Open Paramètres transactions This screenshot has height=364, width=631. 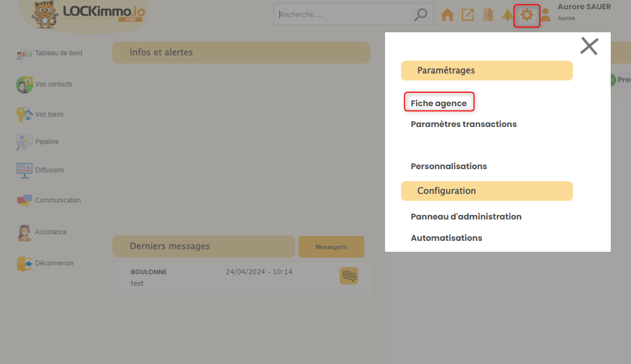tap(463, 124)
